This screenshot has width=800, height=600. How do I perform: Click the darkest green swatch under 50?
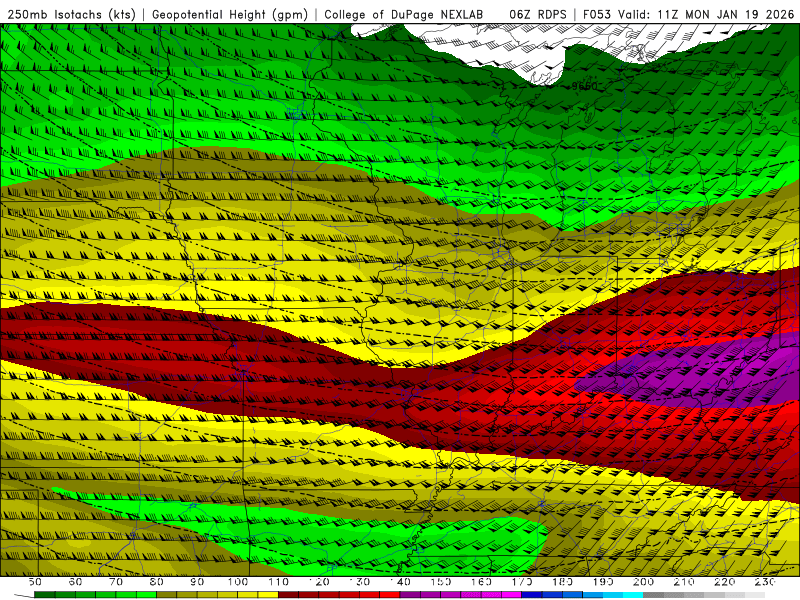45,595
